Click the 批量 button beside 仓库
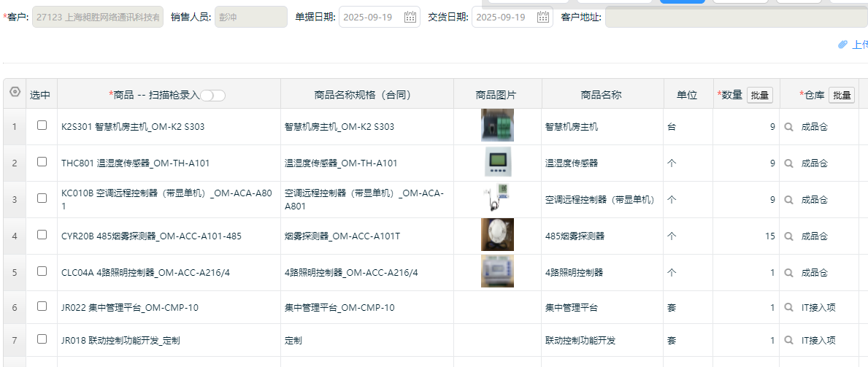Screen dimensions: 868x367 pyautogui.click(x=842, y=95)
